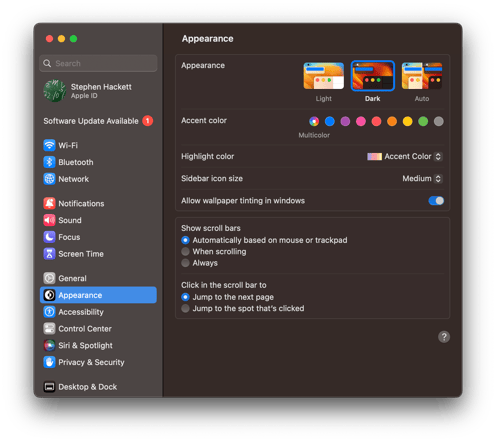
Task: Open Wi-Fi settings icon in sidebar
Action: (x=49, y=145)
